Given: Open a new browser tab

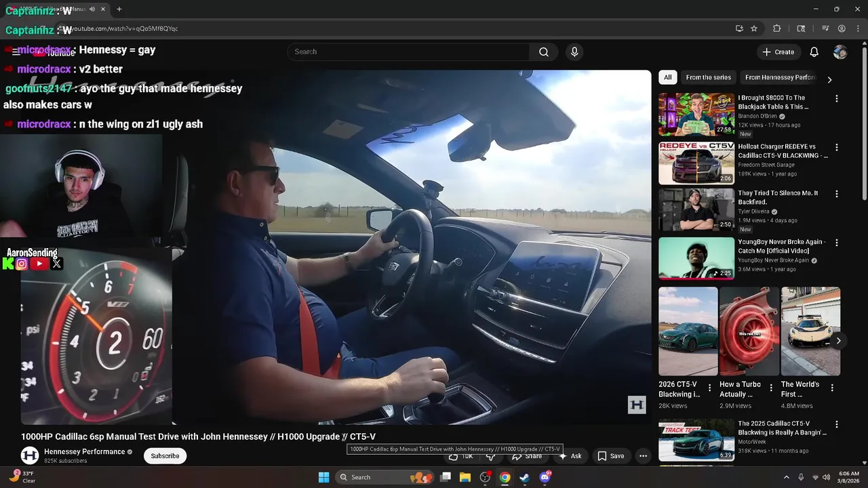Looking at the screenshot, I should [x=119, y=9].
